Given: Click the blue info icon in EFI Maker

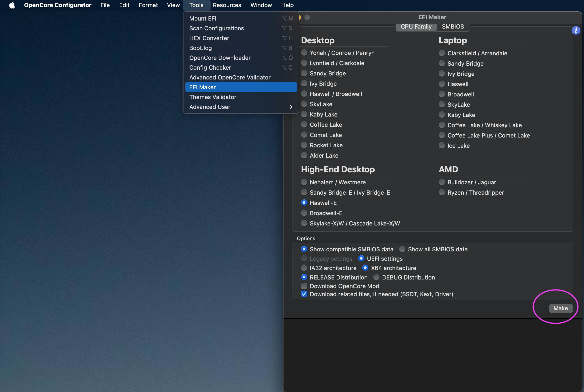Looking at the screenshot, I should (576, 31).
